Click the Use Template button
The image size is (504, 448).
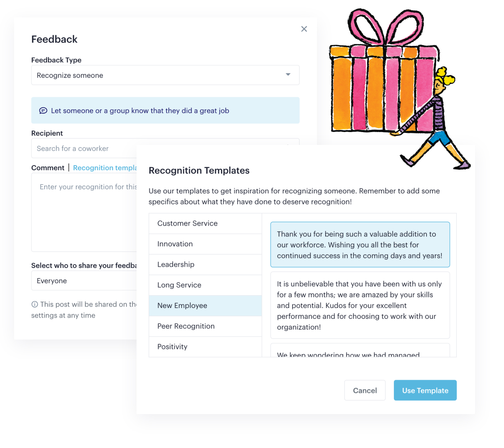425,390
